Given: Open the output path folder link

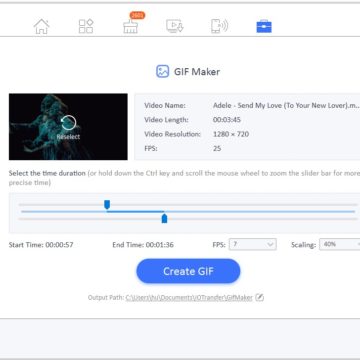Looking at the screenshot, I should (189, 297).
